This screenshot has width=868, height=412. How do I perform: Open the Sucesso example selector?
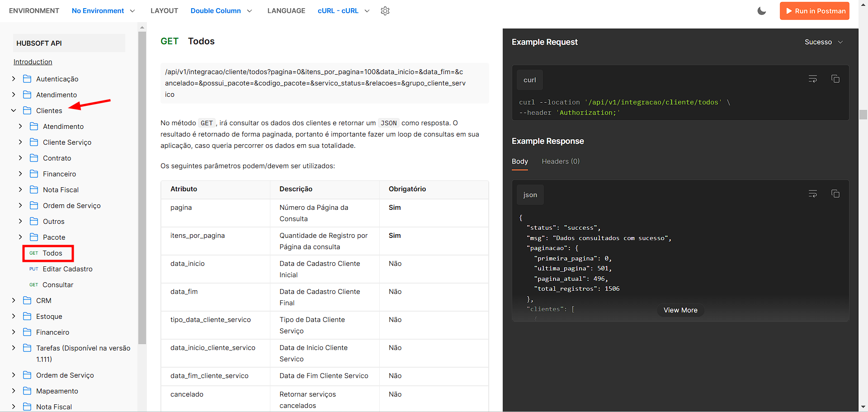(x=824, y=42)
